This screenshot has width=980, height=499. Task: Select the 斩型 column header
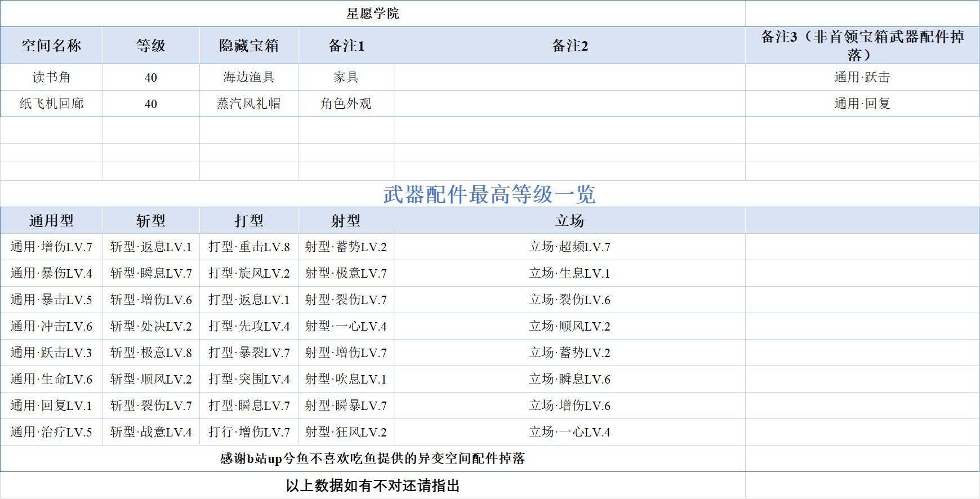click(150, 221)
